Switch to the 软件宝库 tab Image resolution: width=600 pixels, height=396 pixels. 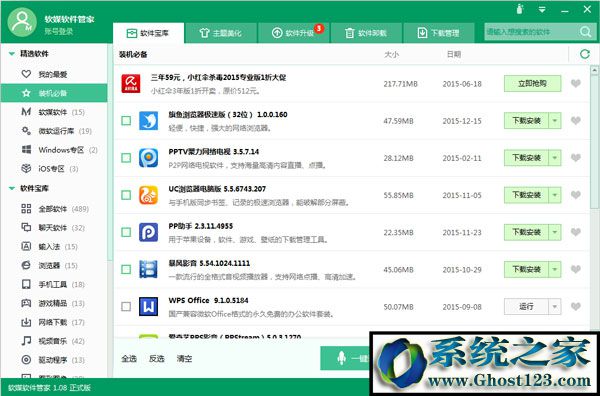(x=148, y=33)
